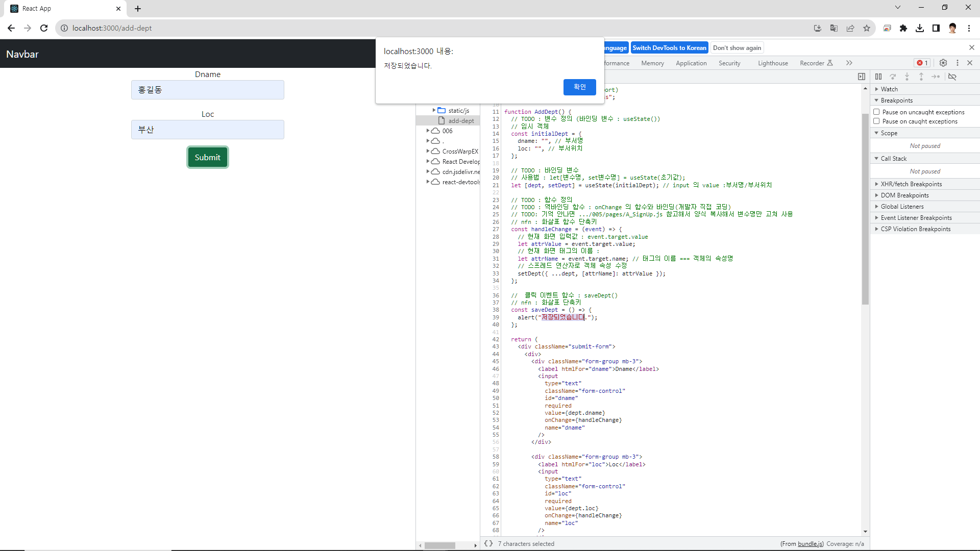Click the Dname input field
The width and height of the screenshot is (980, 551).
click(x=207, y=90)
